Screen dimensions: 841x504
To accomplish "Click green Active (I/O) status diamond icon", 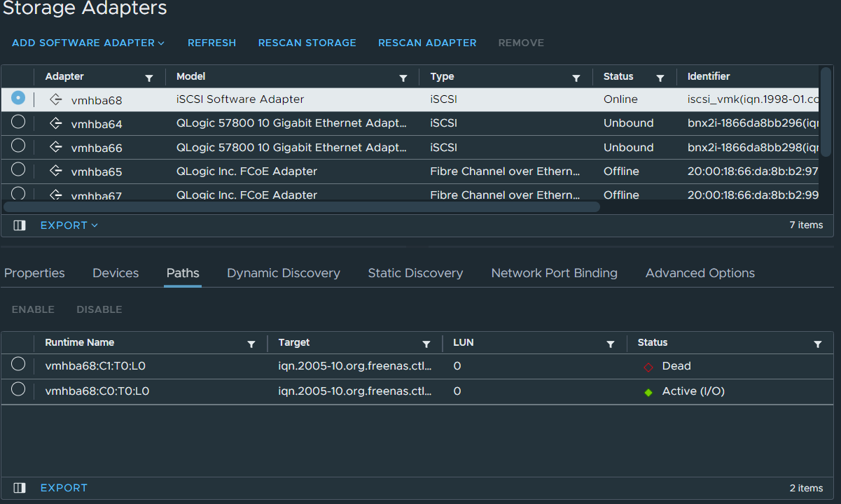I will coord(648,392).
